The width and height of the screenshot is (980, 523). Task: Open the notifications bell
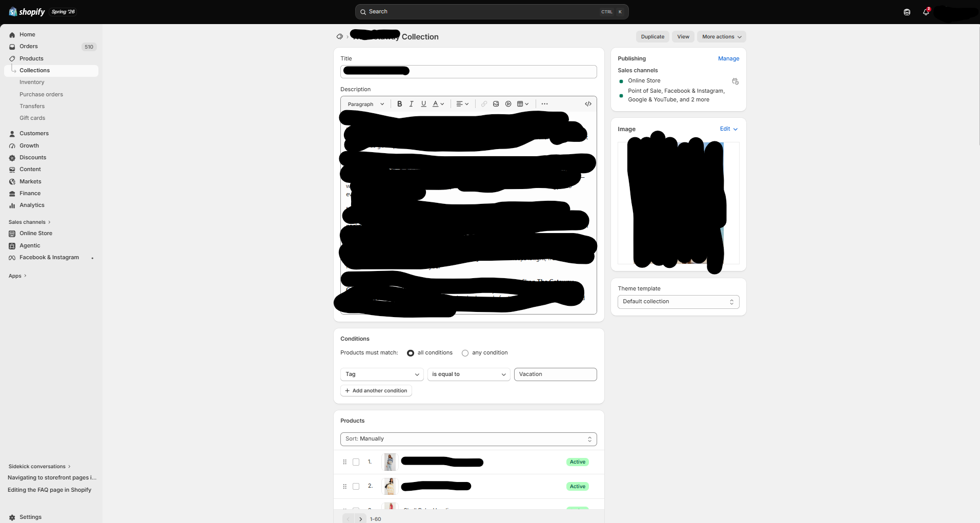click(926, 12)
